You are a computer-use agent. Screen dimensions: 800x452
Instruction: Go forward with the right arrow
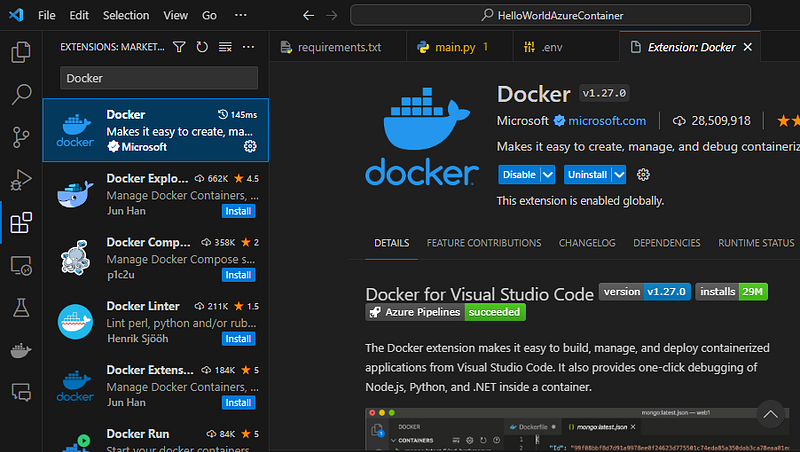coord(332,15)
